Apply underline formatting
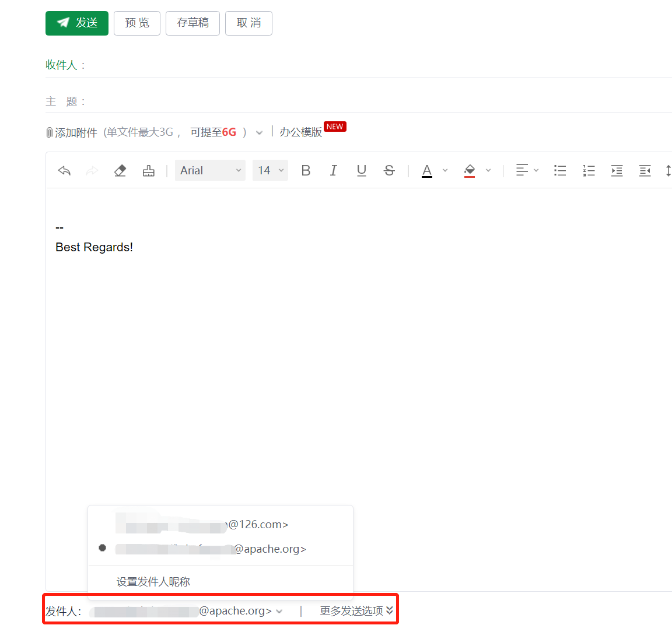This screenshot has width=672, height=625. click(362, 170)
